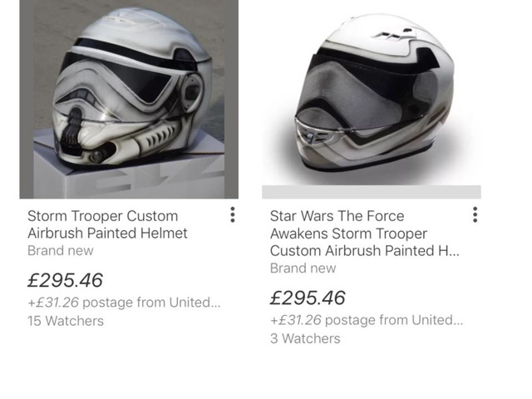Click '3 Watchers' text
Screen dimensions: 532x399
pos(305,338)
